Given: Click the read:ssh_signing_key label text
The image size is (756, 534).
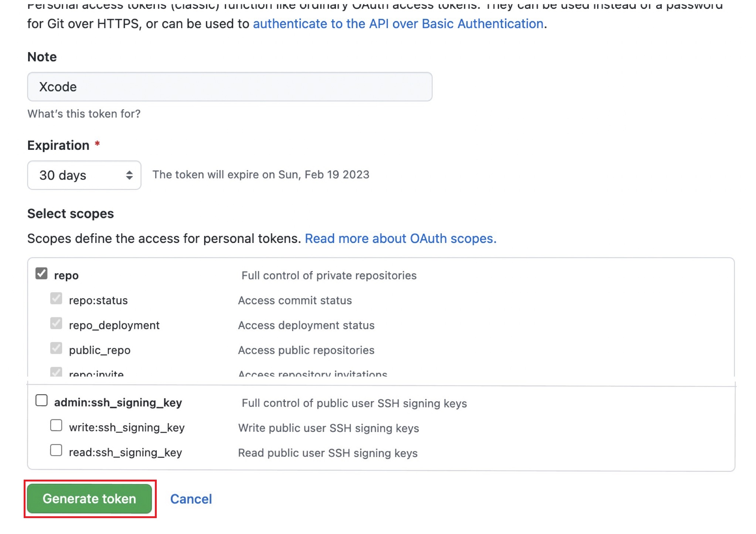Looking at the screenshot, I should coord(125,452).
